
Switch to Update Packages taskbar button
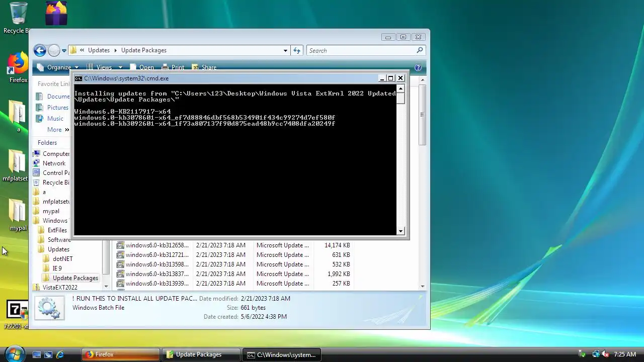tap(202, 354)
